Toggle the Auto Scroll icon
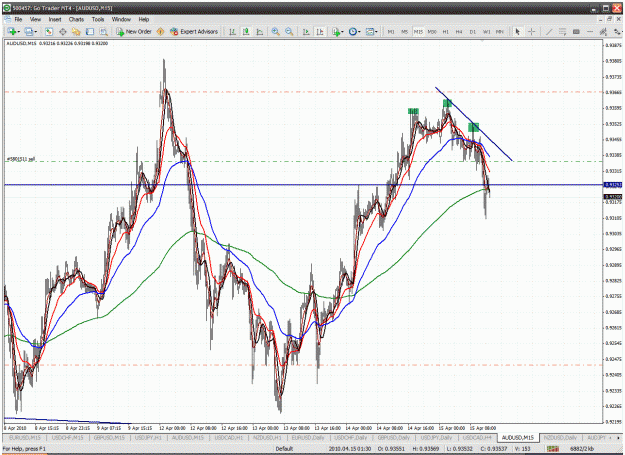This screenshot has width=625, height=455. point(306,31)
